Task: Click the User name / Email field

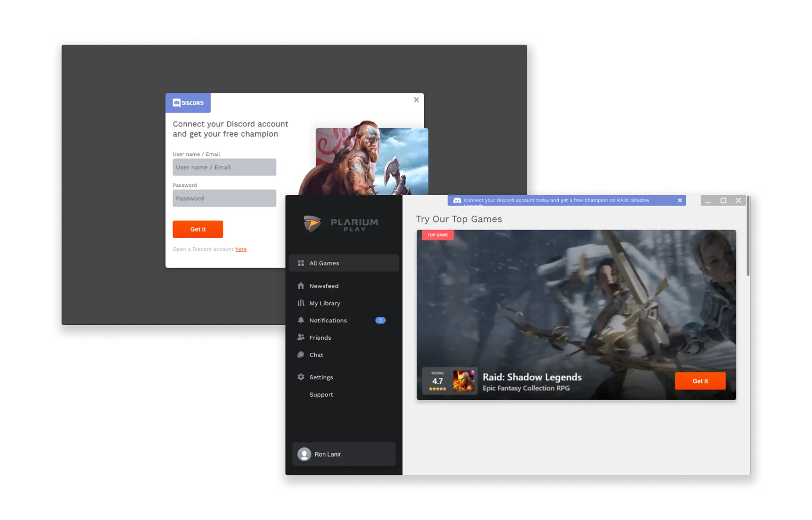Action: [224, 167]
